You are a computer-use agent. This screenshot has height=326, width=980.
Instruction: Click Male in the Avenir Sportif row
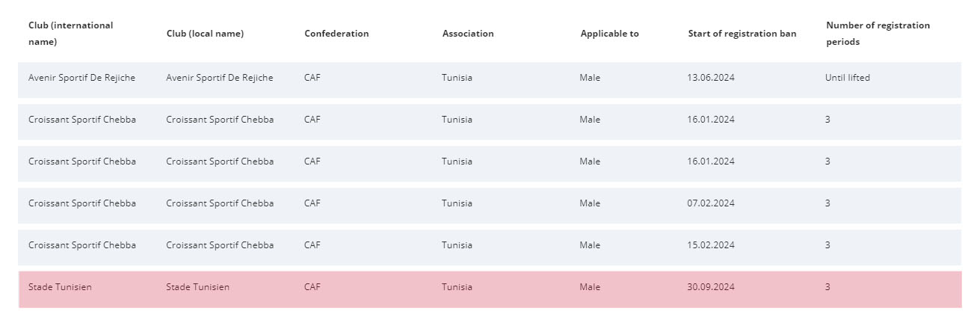point(590,78)
